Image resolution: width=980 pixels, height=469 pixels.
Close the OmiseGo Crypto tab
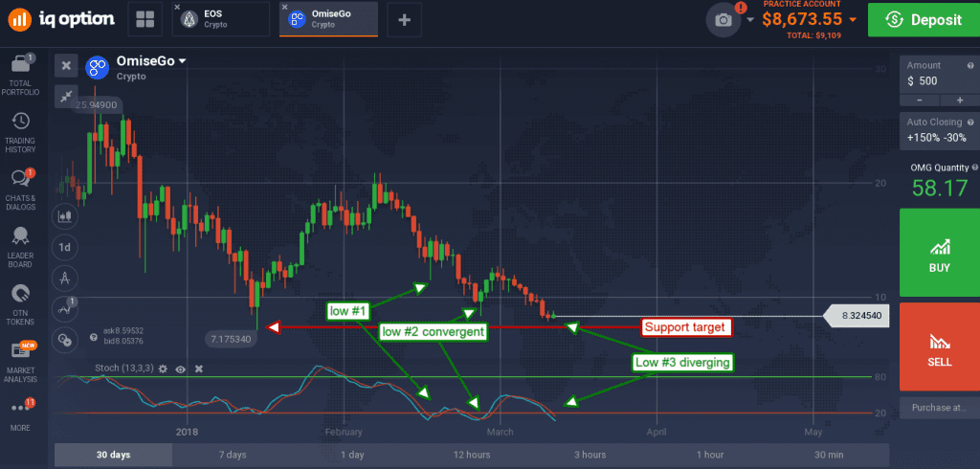point(285,8)
